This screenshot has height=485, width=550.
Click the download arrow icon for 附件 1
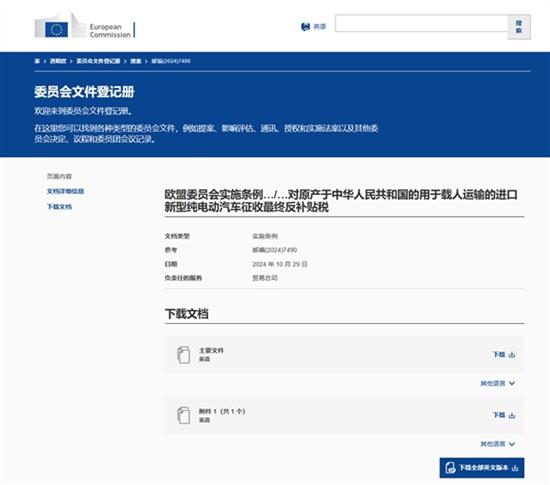click(x=512, y=415)
